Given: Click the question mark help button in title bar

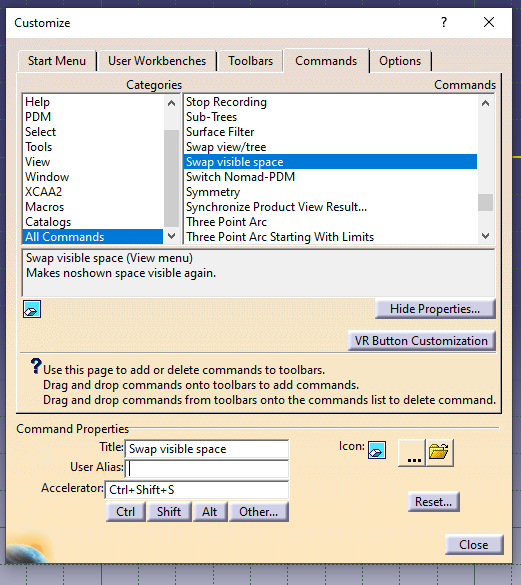Looking at the screenshot, I should 444,22.
